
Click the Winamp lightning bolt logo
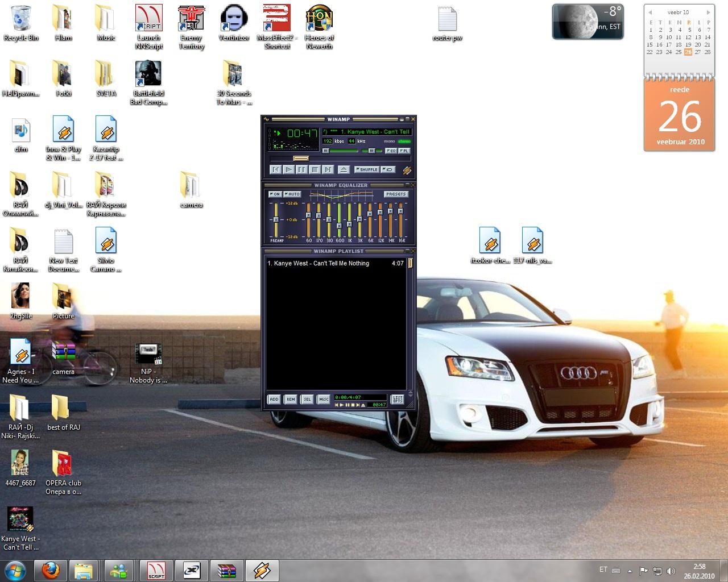click(407, 170)
